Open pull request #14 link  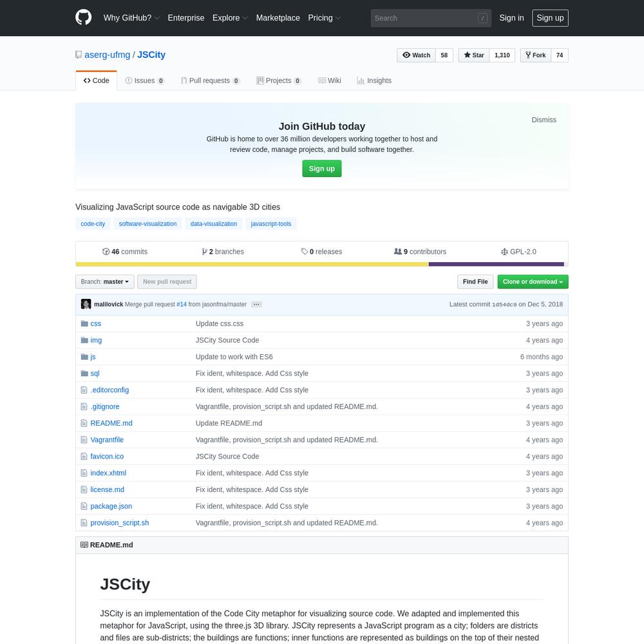(x=182, y=305)
